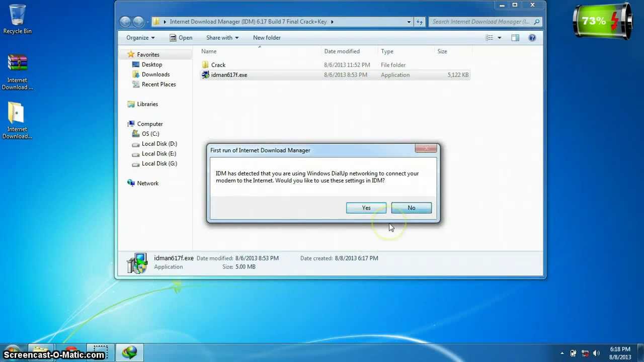This screenshot has width=644, height=362.
Task: Go forward in the Explorer window
Action: pos(138,22)
